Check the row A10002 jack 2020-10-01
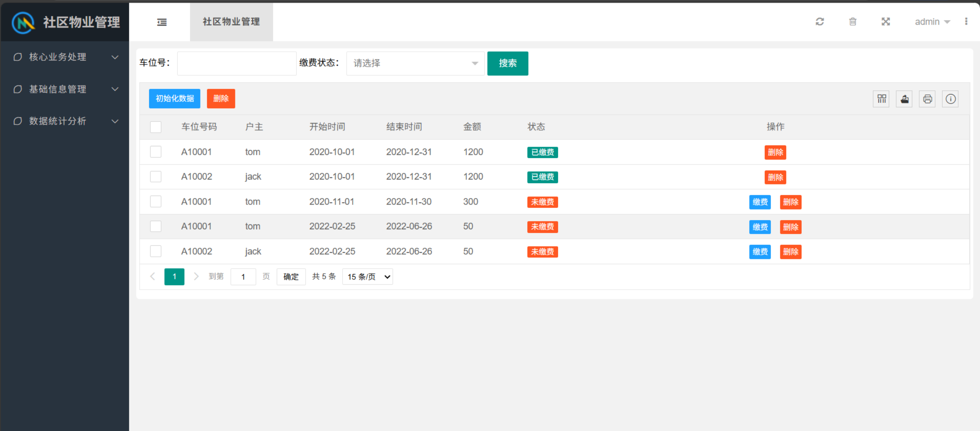Image resolution: width=980 pixels, height=431 pixels. coord(156,177)
